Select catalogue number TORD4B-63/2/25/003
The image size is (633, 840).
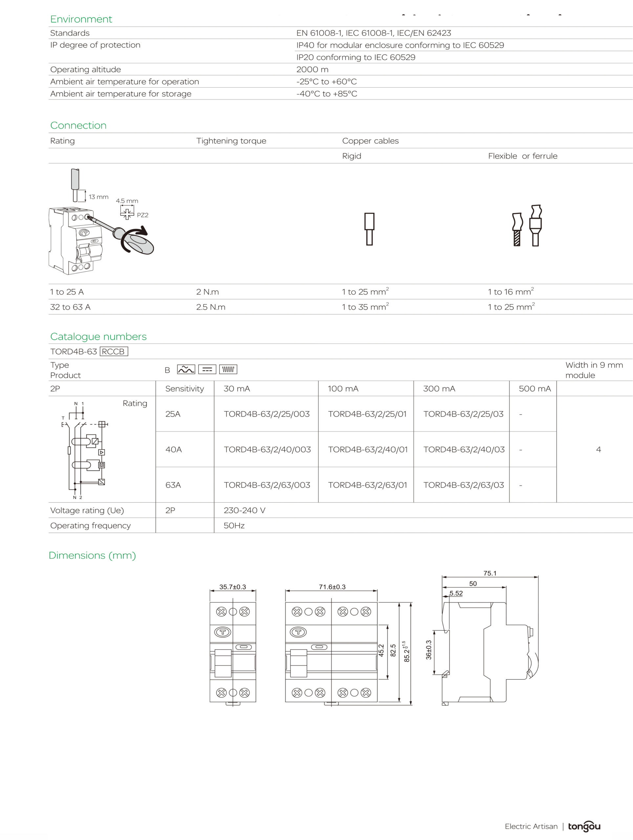266,414
